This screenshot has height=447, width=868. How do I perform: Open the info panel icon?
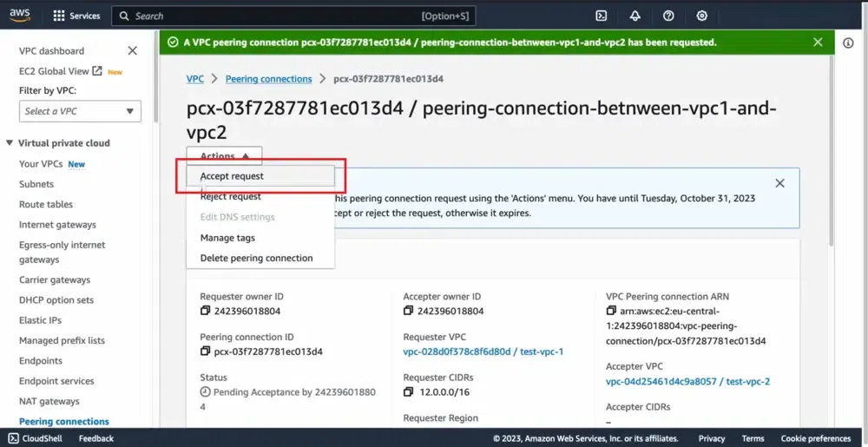click(848, 43)
